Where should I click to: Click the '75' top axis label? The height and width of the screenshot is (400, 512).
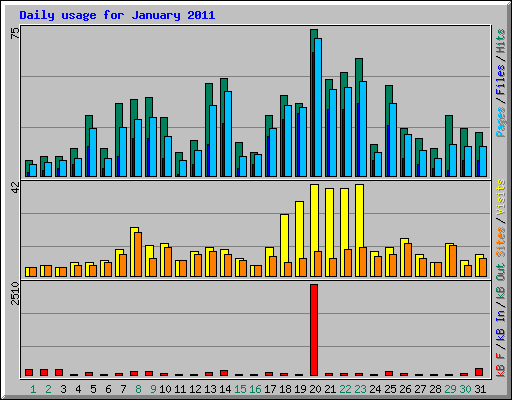tap(15, 33)
